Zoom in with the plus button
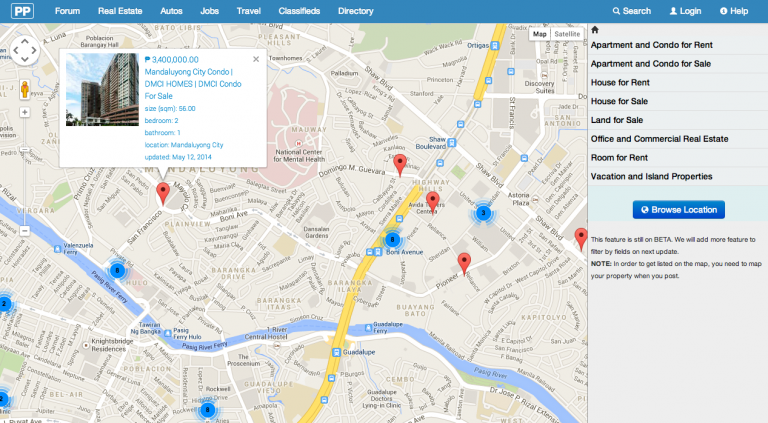Screen dimensions: 768x423 coord(24,112)
